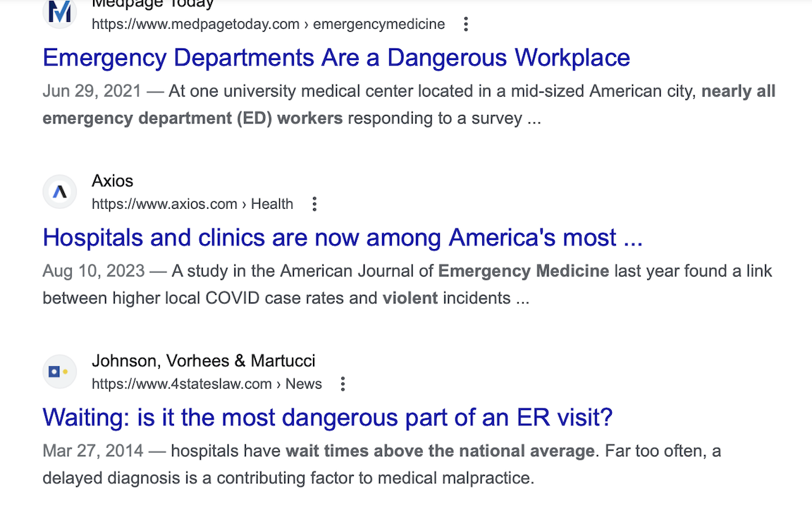Click the Medpage Today site name

[152, 4]
